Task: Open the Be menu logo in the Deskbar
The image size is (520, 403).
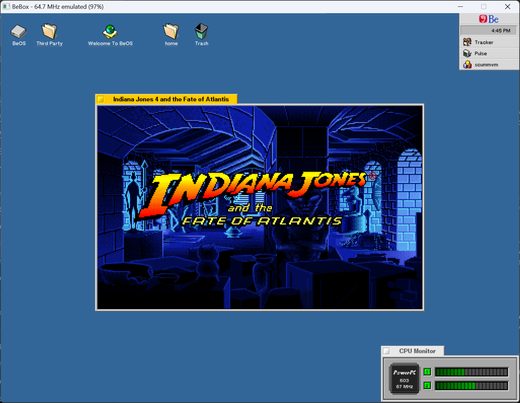Action: (x=489, y=19)
